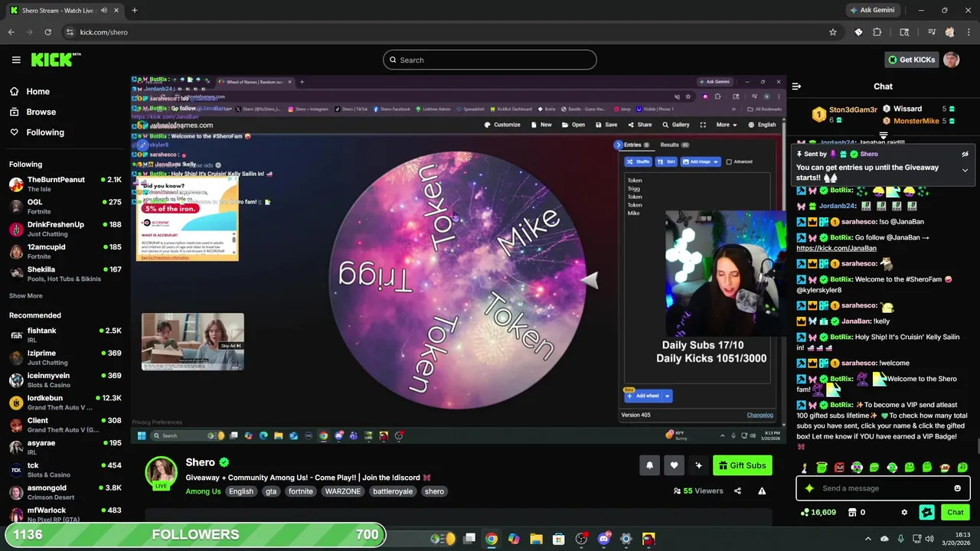Click the Gift Subs button
Image resolution: width=980 pixels, height=551 pixels.
point(742,465)
